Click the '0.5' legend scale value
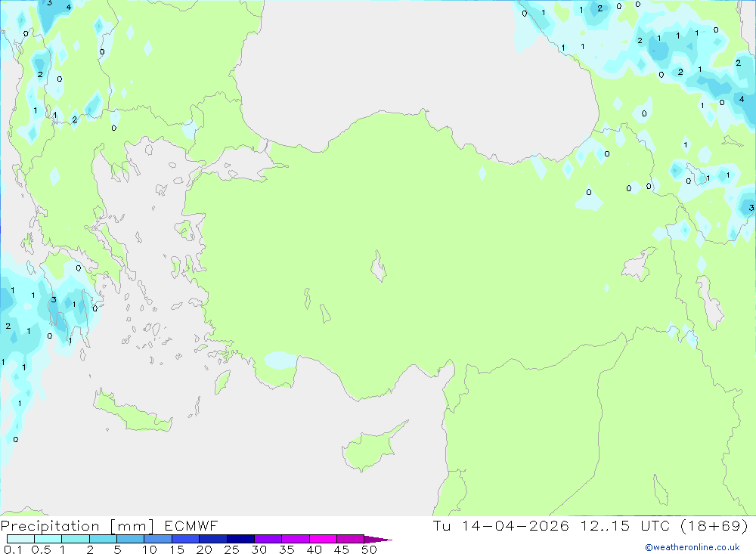The height and width of the screenshot is (554, 756). [41, 549]
